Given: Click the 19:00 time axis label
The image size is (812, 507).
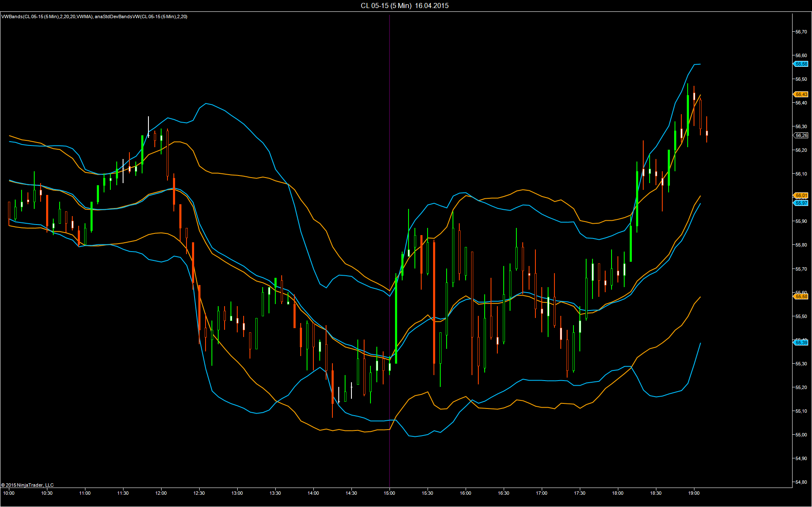Looking at the screenshot, I should [x=694, y=493].
